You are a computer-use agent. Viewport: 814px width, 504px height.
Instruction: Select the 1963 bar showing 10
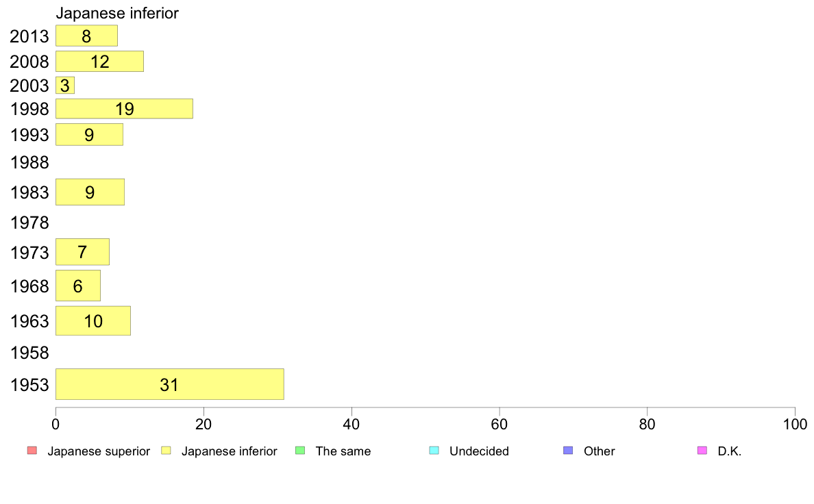pyautogui.click(x=93, y=320)
